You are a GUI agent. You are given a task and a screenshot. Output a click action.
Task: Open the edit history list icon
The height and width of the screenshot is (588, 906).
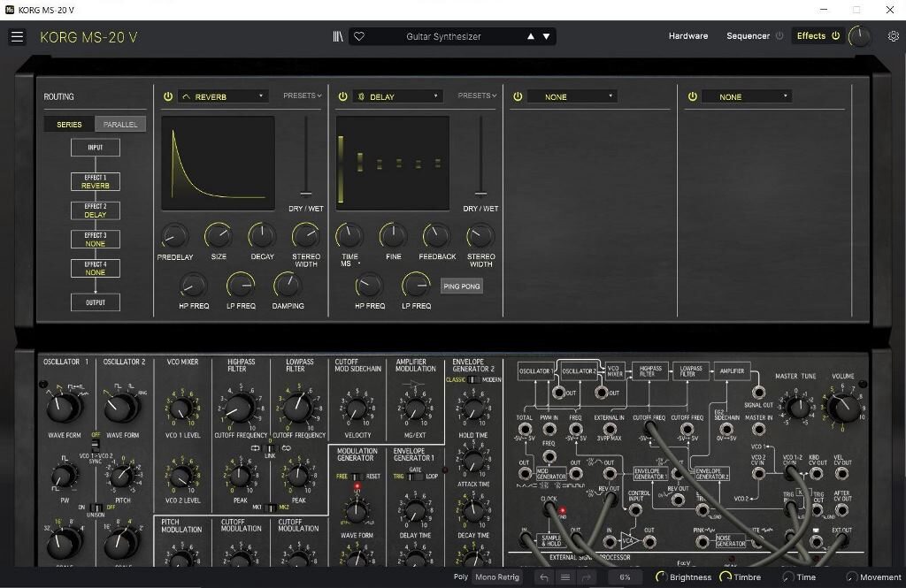tap(565, 577)
